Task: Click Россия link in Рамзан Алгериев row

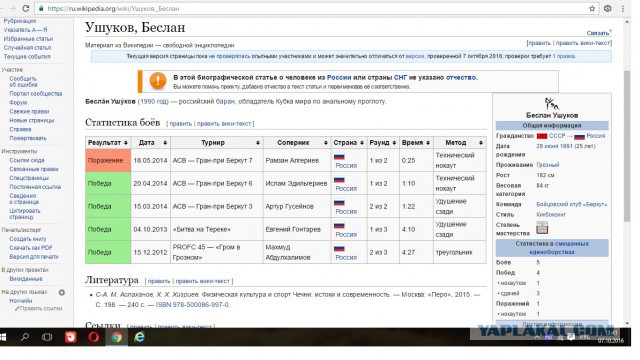Action: click(346, 165)
